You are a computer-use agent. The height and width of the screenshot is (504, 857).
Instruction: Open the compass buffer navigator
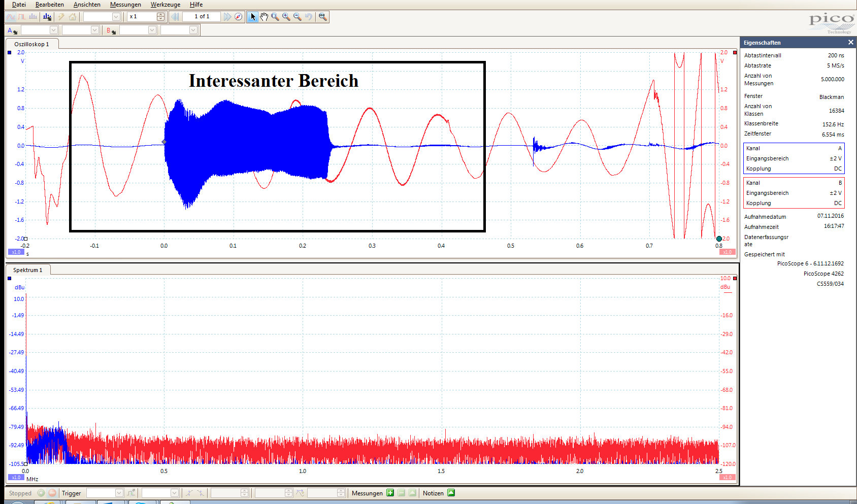239,17
